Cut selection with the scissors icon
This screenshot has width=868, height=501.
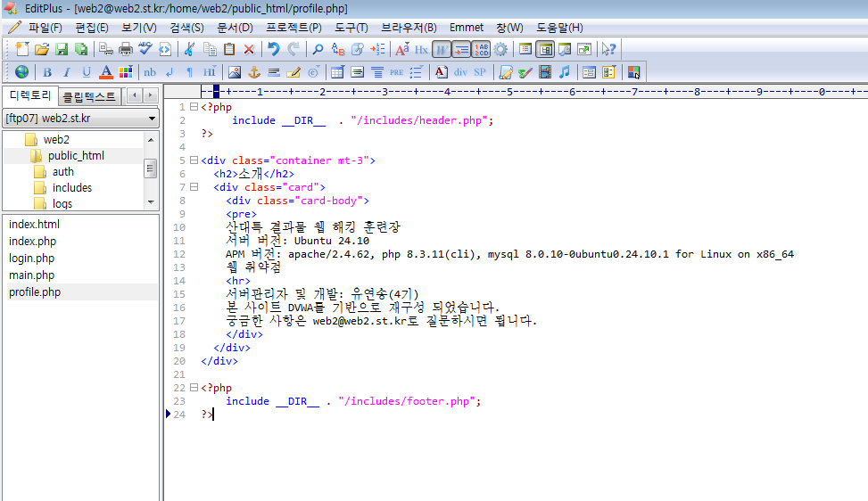pos(189,49)
